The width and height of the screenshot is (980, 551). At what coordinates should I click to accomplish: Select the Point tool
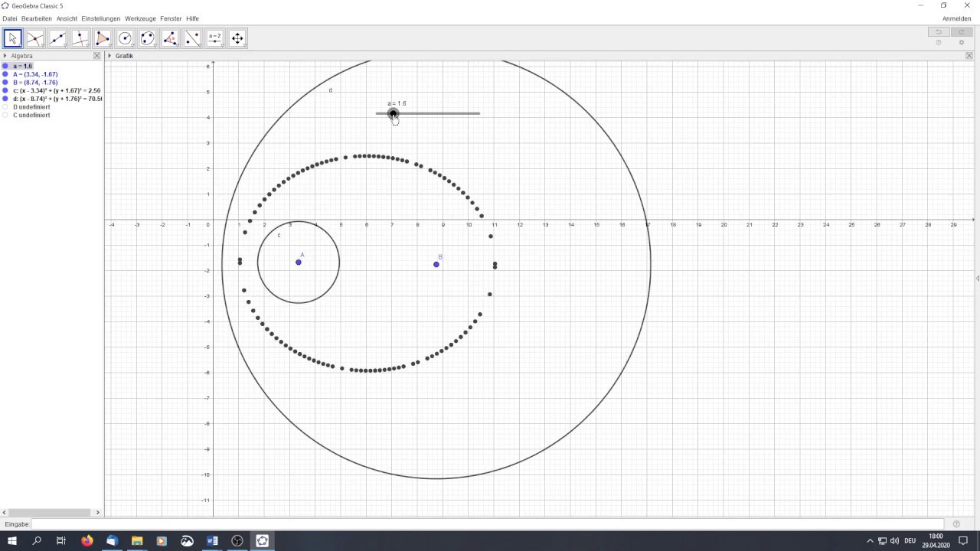pyautogui.click(x=35, y=38)
